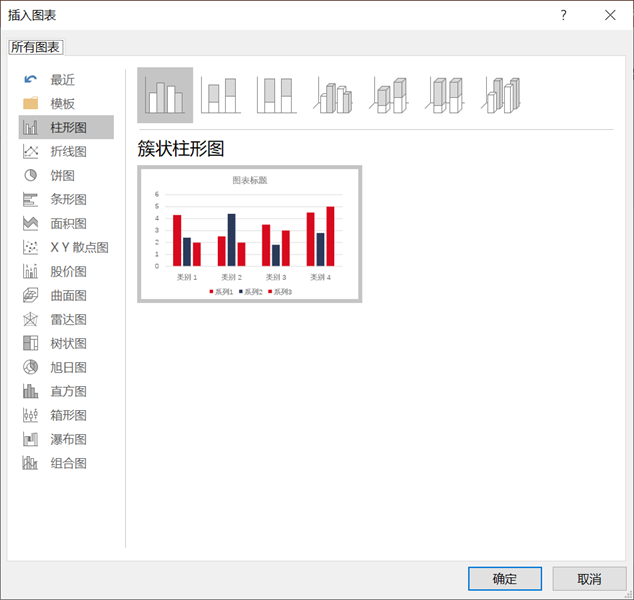Screen dimensions: 634x600
Task: Select the 3D clustered column subtype icon
Action: pos(333,95)
